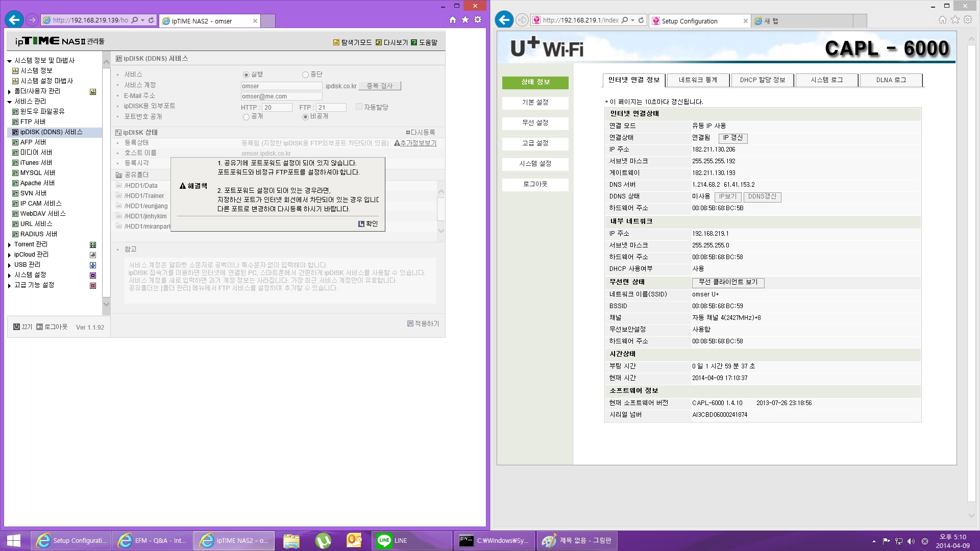This screenshot has width=980, height=551.
Task: Click the 끄기 power off icon
Action: click(16, 327)
